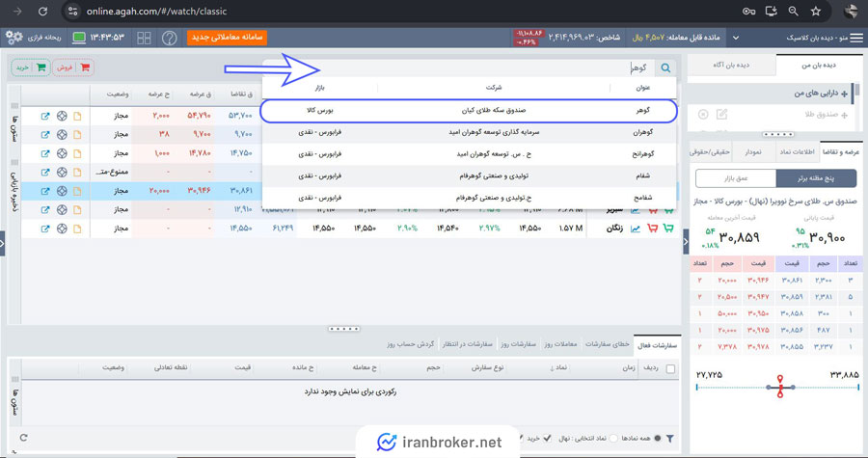
Task: Tick the select-all orders checkbox
Action: coord(670,369)
